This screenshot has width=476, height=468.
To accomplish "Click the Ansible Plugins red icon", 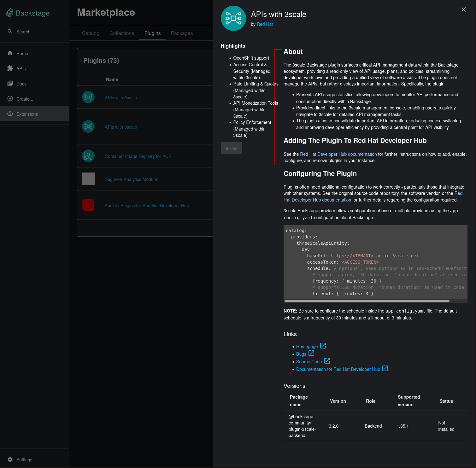I will (88, 205).
